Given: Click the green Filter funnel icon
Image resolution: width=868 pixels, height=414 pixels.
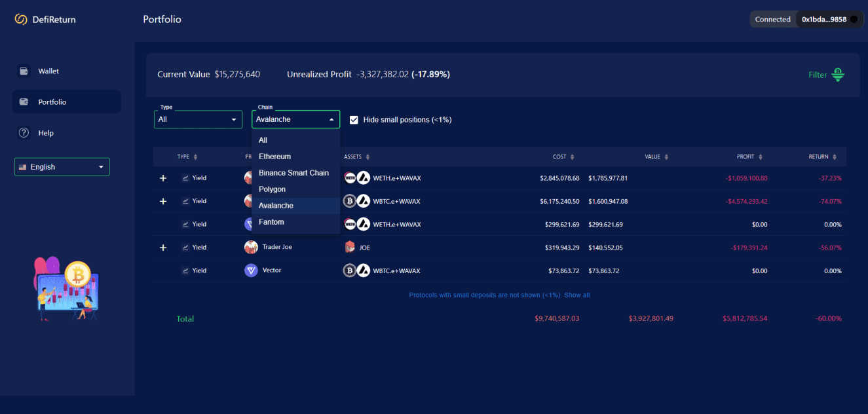Looking at the screenshot, I should coord(838,75).
